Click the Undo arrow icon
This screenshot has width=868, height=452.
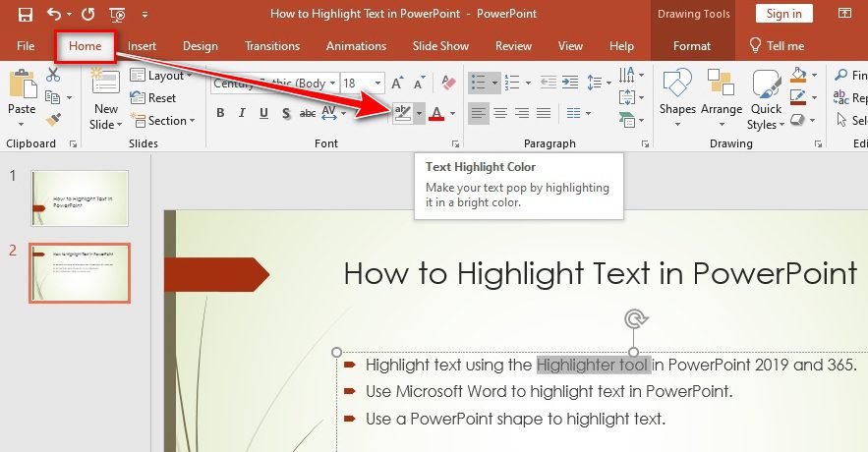pyautogui.click(x=54, y=14)
